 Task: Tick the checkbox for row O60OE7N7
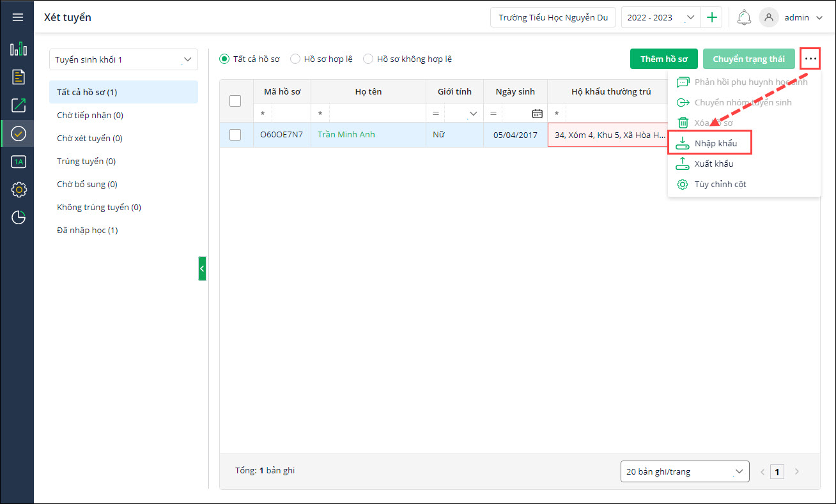235,135
